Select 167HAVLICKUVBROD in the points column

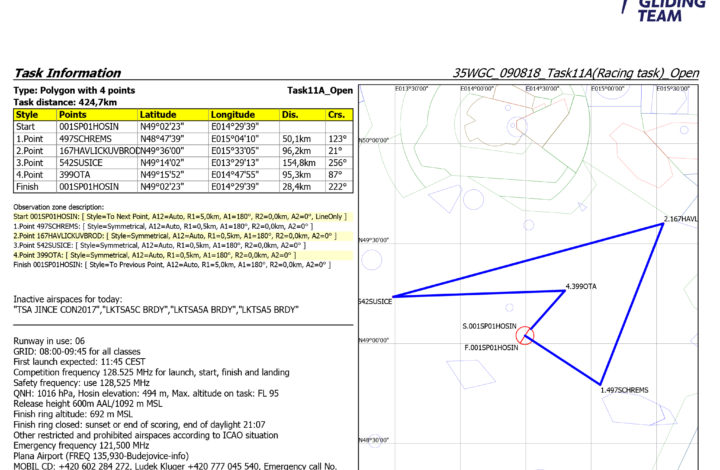(x=96, y=150)
